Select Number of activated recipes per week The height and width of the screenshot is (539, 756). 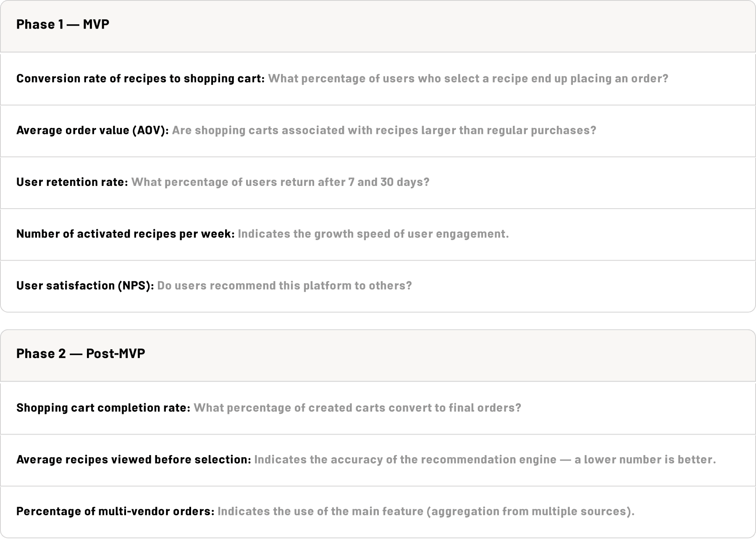126,234
